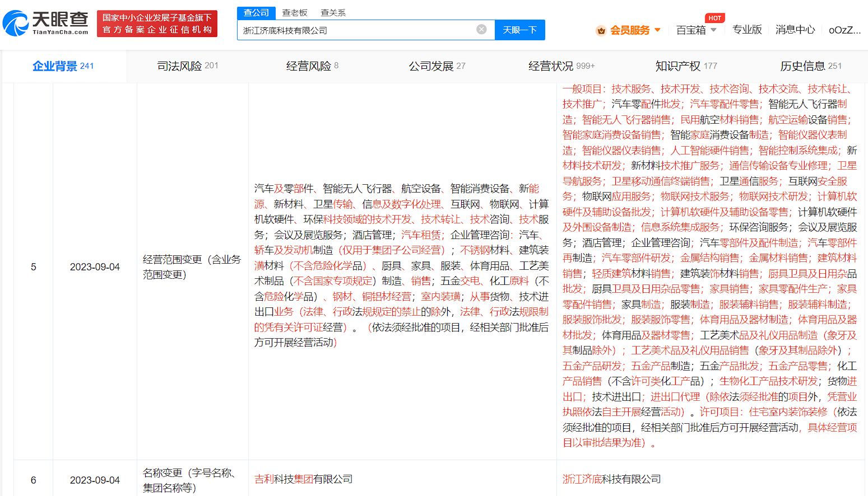Click the 国家中小企业发展子基金 red banner
The width and height of the screenshot is (868, 496).
(x=157, y=24)
